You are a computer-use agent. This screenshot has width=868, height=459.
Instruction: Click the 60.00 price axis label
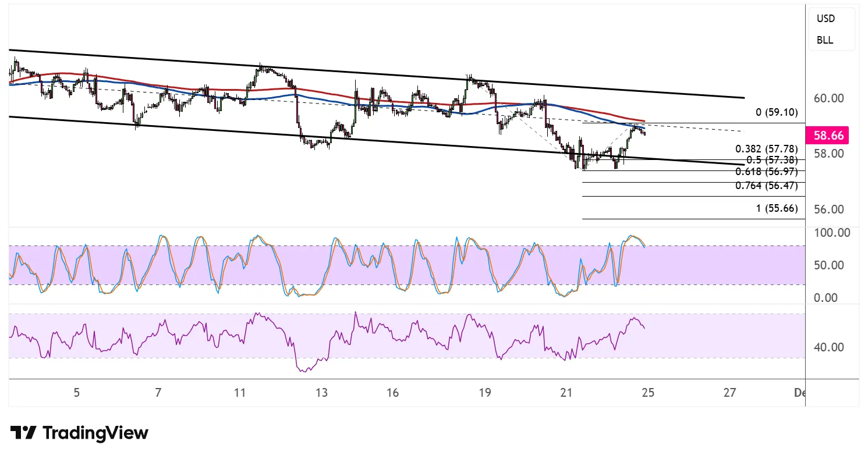click(829, 98)
